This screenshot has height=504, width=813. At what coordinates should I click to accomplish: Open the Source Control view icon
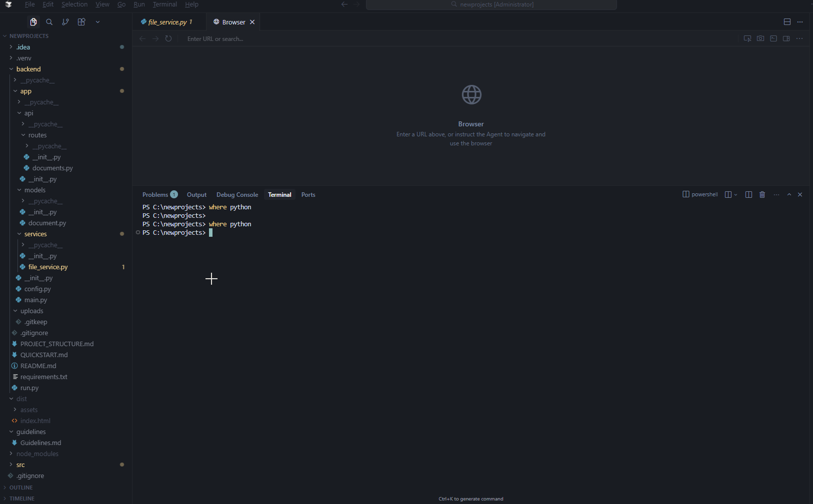pyautogui.click(x=65, y=22)
